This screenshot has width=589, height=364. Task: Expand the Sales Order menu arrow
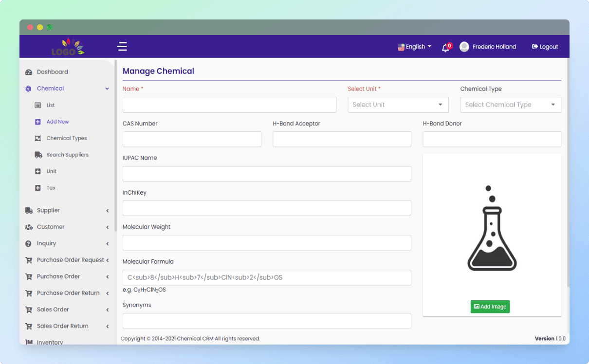(x=107, y=310)
